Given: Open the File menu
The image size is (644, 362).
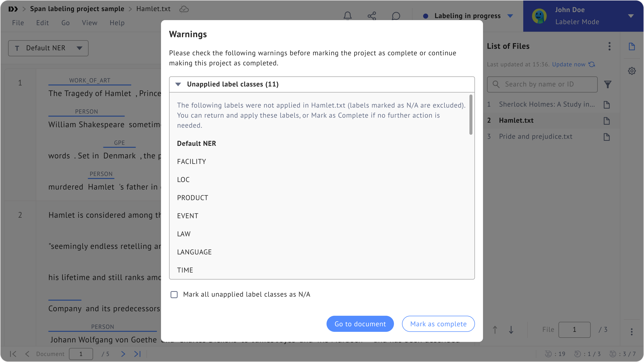Looking at the screenshot, I should (18, 23).
